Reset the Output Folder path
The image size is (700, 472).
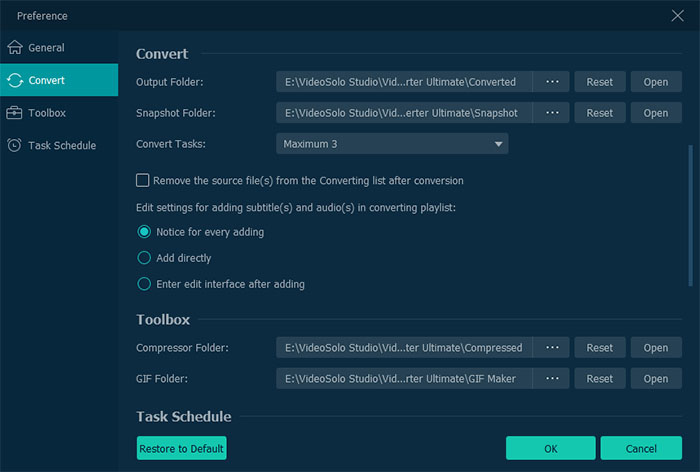pyautogui.click(x=600, y=82)
